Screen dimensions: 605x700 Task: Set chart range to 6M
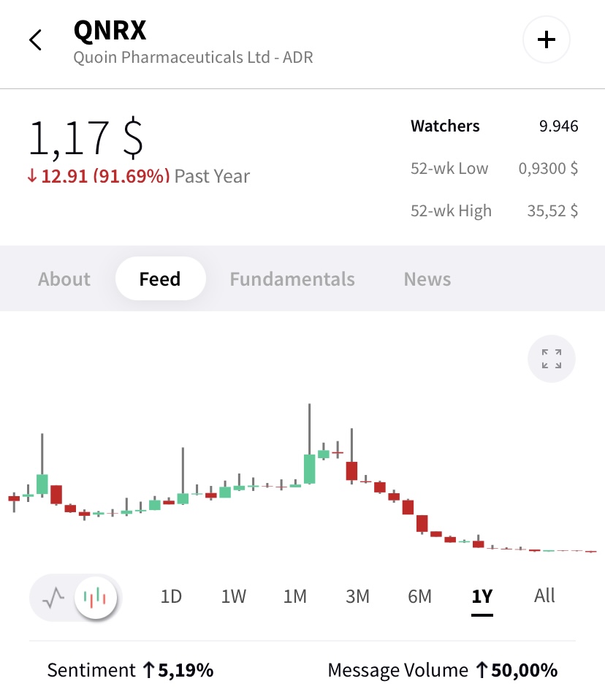(419, 596)
